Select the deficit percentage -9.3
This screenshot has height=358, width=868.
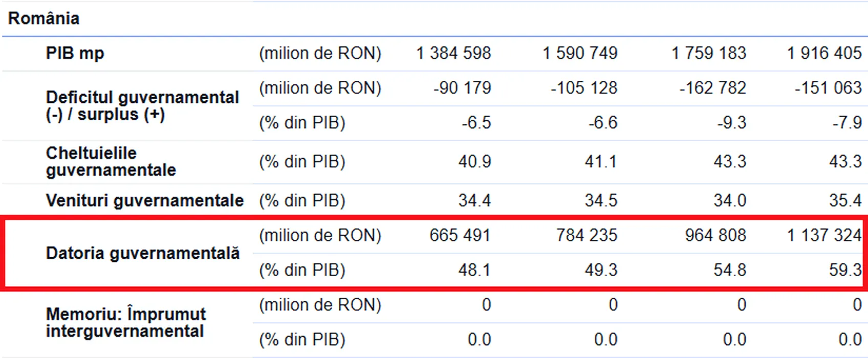pyautogui.click(x=731, y=123)
